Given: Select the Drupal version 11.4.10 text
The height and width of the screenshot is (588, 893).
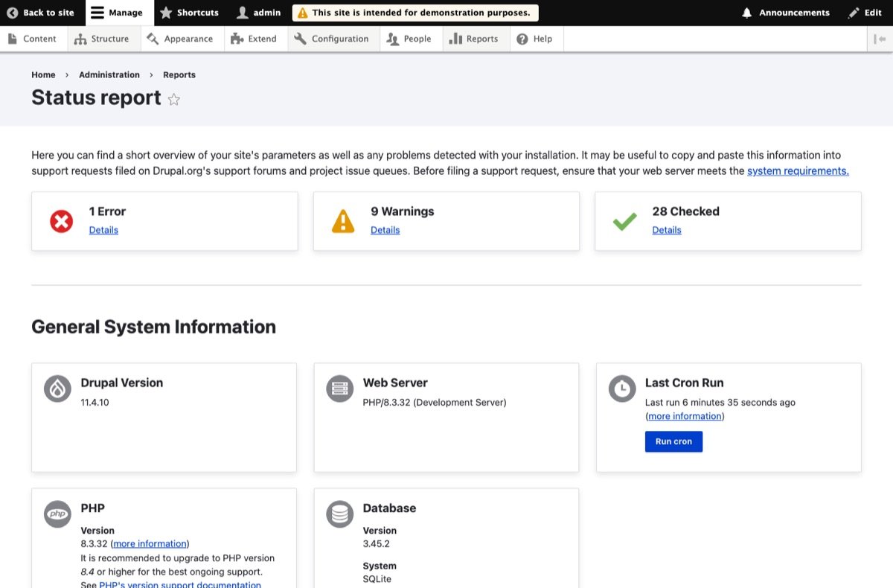Looking at the screenshot, I should tap(95, 402).
